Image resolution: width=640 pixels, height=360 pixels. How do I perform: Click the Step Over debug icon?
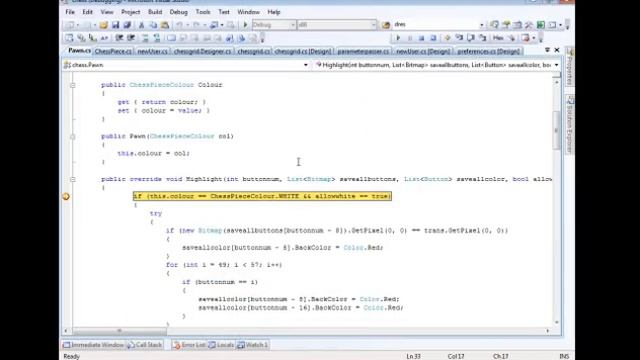click(471, 38)
